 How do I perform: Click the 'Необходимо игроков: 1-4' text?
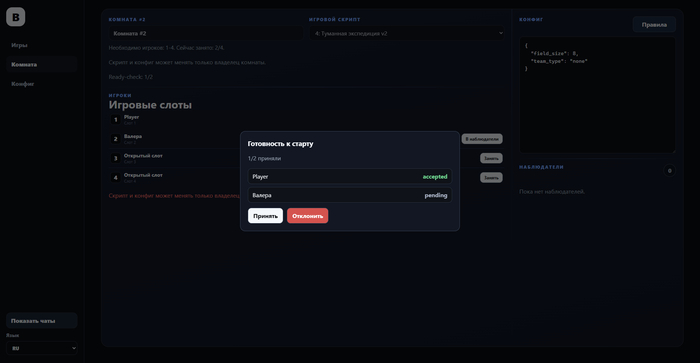coord(142,48)
